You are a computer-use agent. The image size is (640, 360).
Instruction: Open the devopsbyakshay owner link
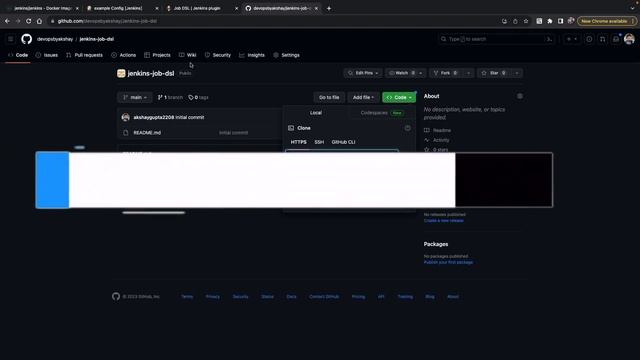(x=55, y=39)
